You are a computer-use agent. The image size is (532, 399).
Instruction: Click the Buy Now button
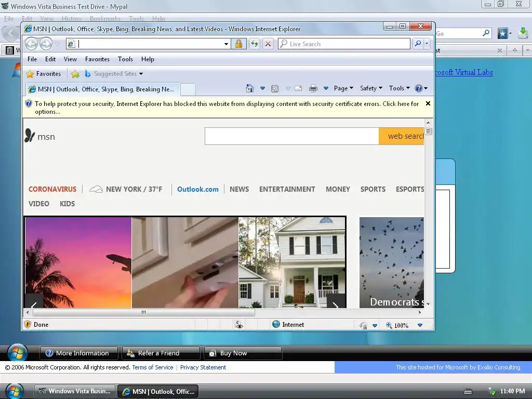[x=243, y=353]
